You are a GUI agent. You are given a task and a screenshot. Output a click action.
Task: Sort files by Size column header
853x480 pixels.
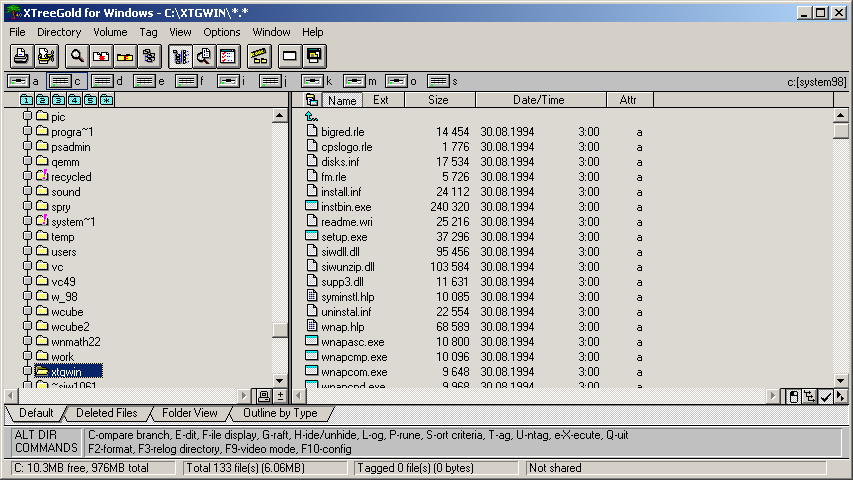(x=438, y=100)
